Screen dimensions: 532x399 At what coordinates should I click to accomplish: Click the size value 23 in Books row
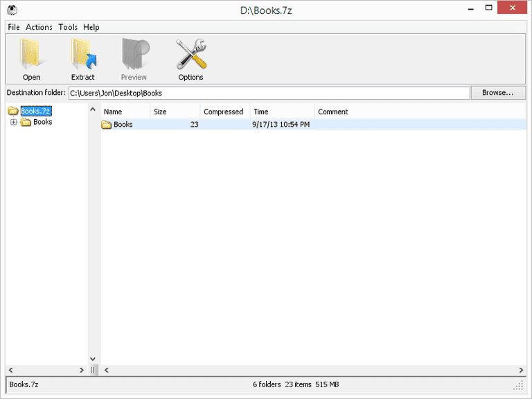pos(194,125)
